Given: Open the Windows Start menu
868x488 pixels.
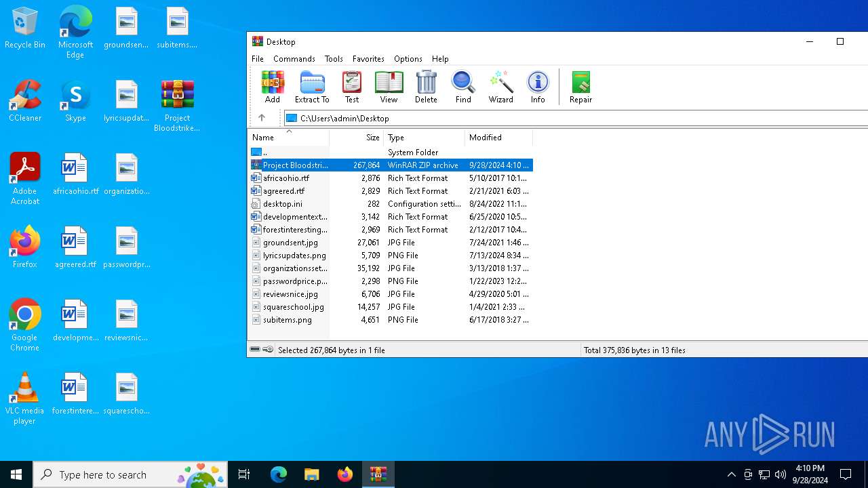Looking at the screenshot, I should click(x=16, y=474).
